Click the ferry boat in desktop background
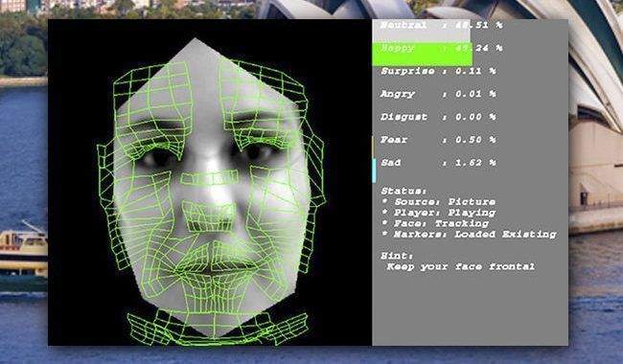This screenshot has width=623, height=364. [23, 255]
